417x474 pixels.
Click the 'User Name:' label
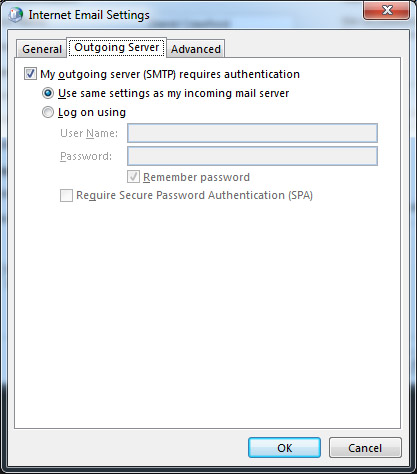(x=89, y=133)
